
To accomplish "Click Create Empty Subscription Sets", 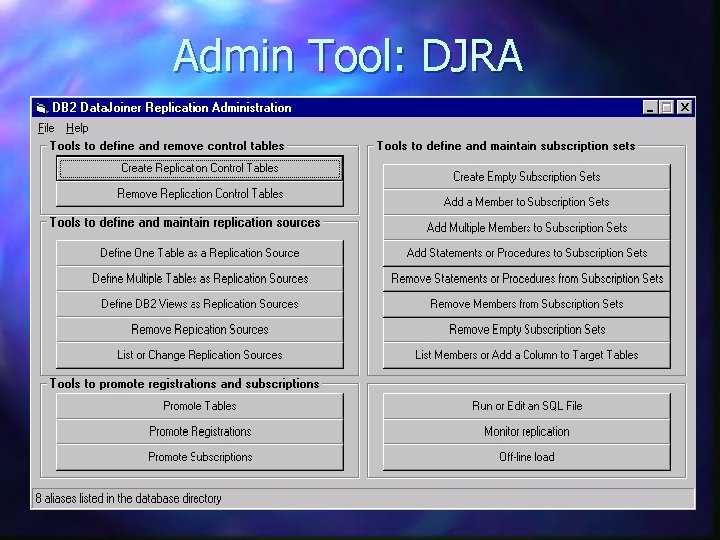I will [x=527, y=177].
